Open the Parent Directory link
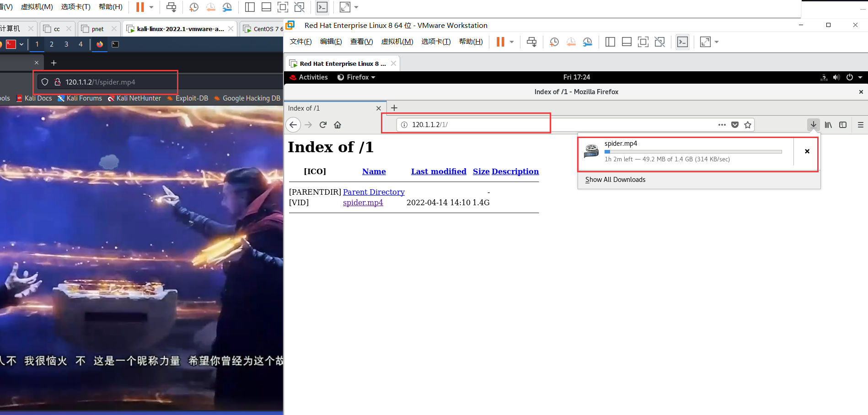This screenshot has height=415, width=868. pos(374,192)
